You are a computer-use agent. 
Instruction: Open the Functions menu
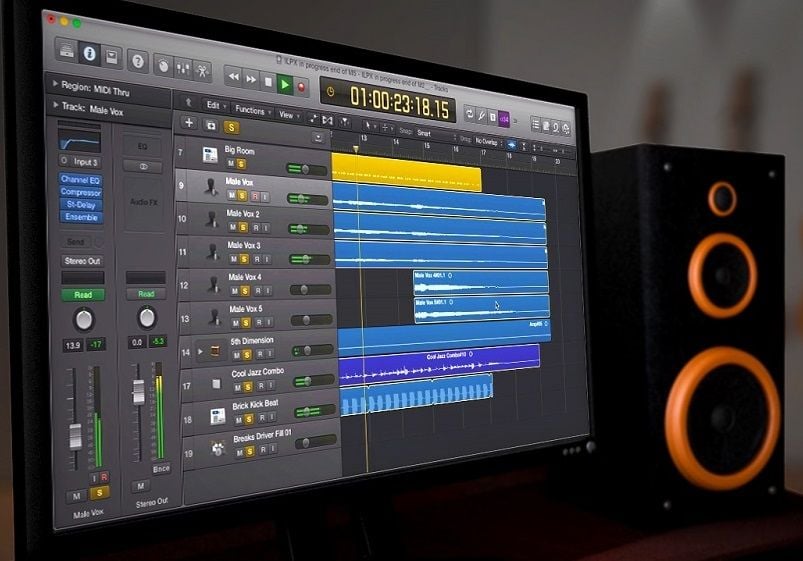pyautogui.click(x=252, y=110)
